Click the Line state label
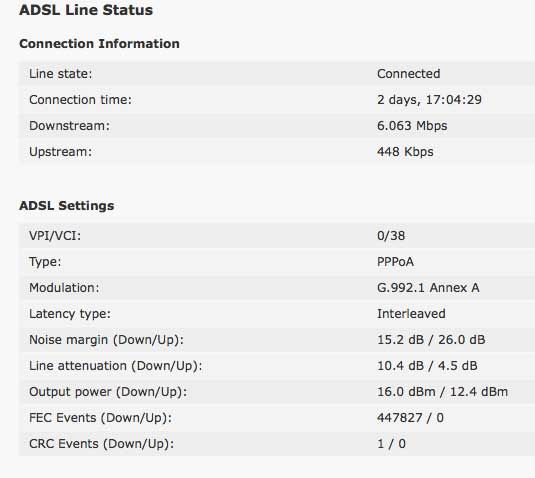Viewport: 535px width, 478px height. [x=61, y=74]
